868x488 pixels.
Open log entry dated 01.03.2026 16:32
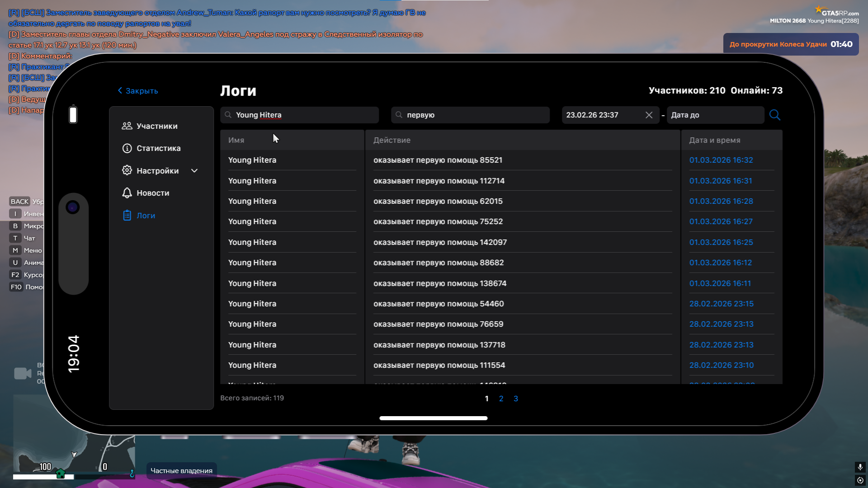point(721,160)
